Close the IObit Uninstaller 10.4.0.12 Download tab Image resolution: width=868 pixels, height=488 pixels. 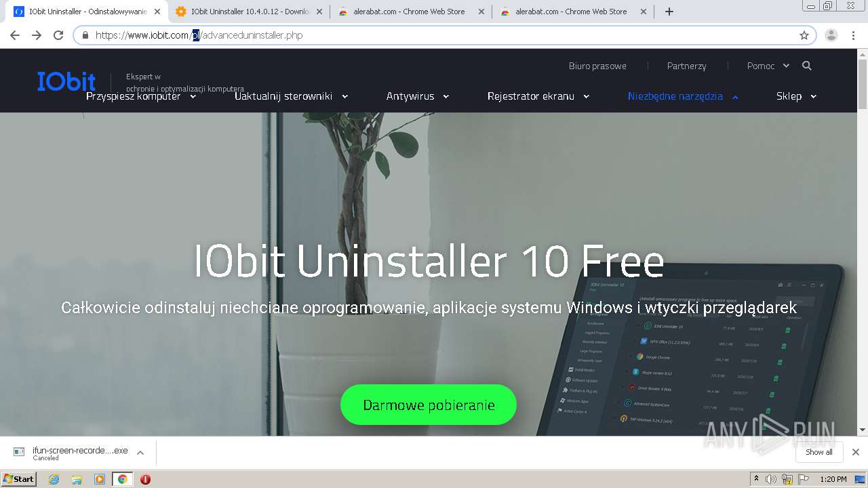[x=319, y=12]
